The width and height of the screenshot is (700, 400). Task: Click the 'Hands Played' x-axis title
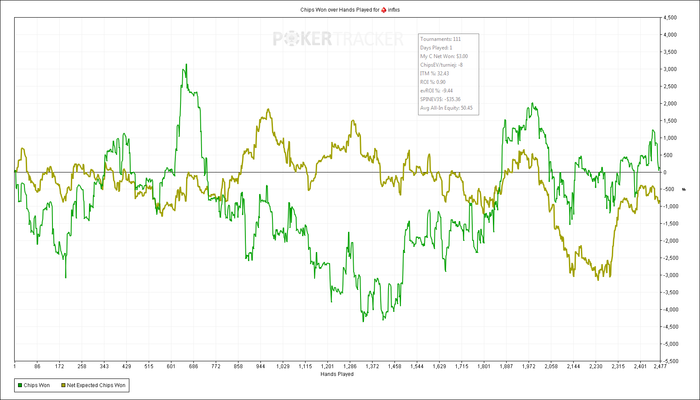337,374
